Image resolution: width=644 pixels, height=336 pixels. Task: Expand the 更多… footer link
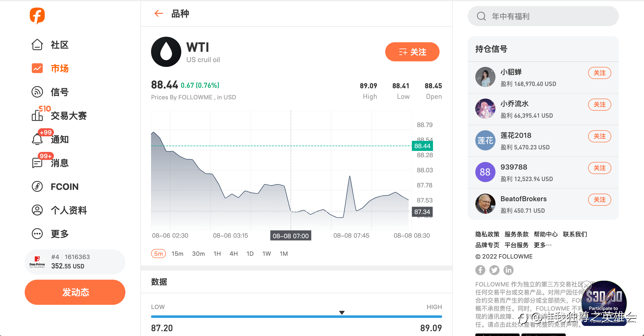click(x=543, y=245)
